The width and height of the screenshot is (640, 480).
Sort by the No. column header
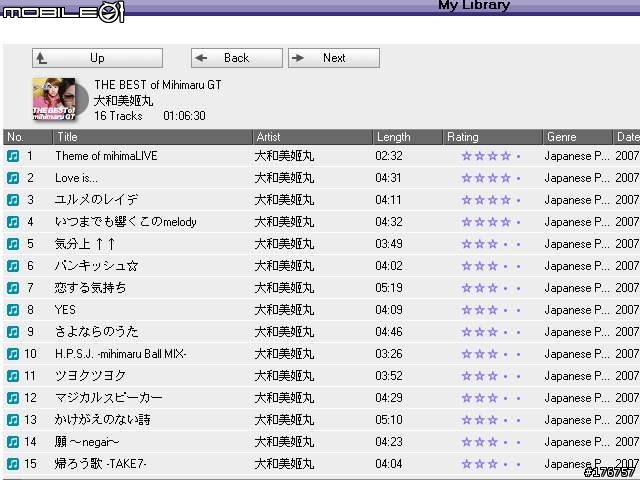click(x=28, y=137)
